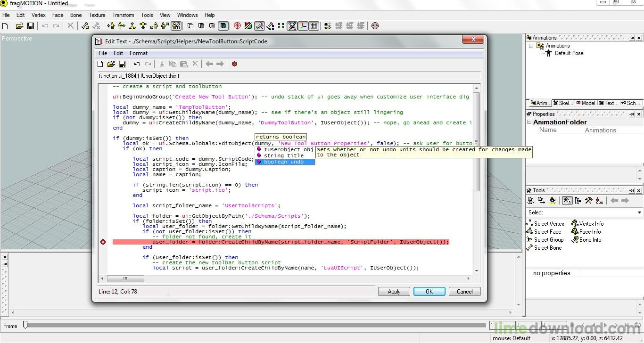Collapse the Animations tree node
Image resolution: width=644 pixels, height=343 pixels.
(x=531, y=46)
